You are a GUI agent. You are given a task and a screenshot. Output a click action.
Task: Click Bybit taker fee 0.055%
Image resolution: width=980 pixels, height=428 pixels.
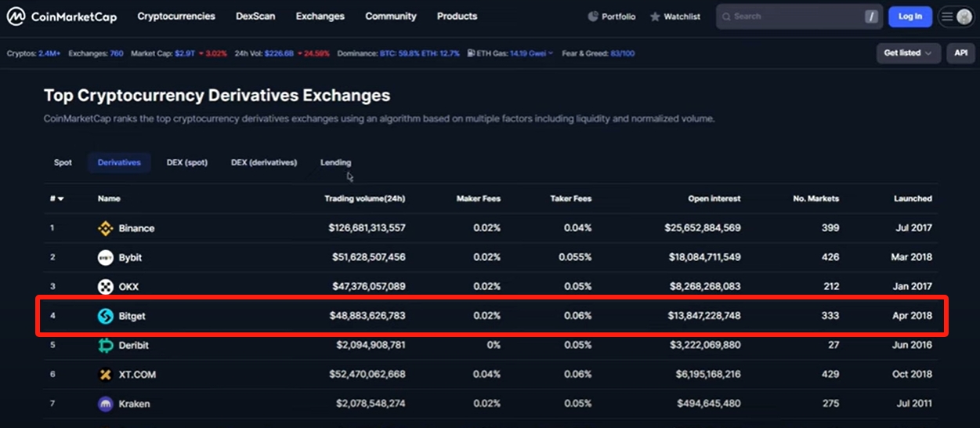(575, 257)
